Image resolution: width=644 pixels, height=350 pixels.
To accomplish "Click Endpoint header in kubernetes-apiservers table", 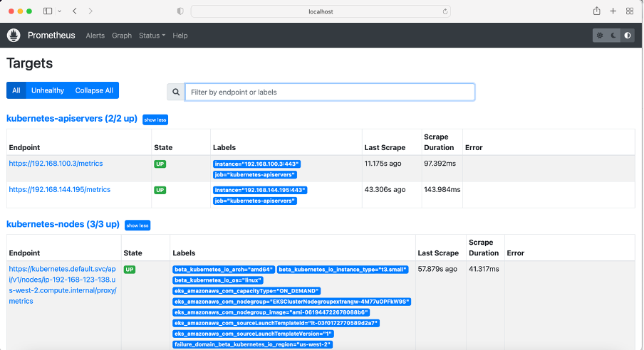I will point(25,147).
